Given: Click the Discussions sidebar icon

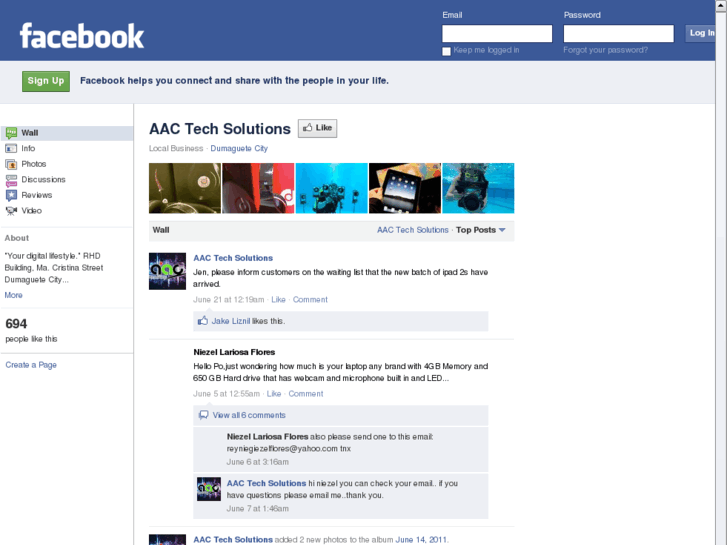Looking at the screenshot, I should point(11,180).
